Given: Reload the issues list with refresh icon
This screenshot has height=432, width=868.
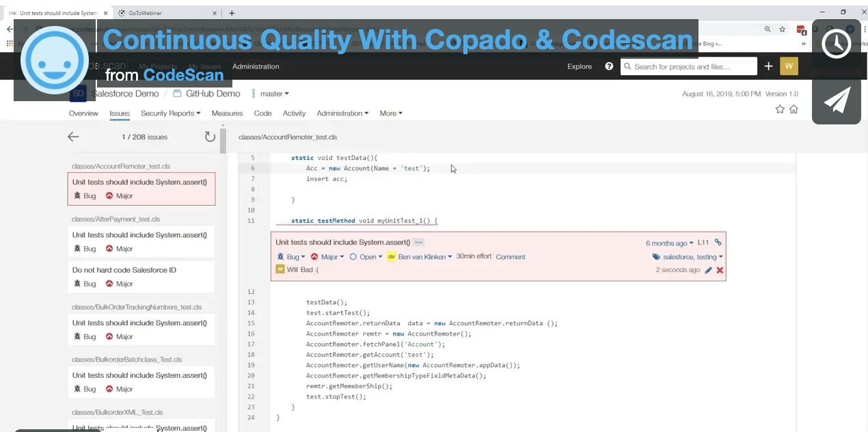Looking at the screenshot, I should (x=210, y=137).
